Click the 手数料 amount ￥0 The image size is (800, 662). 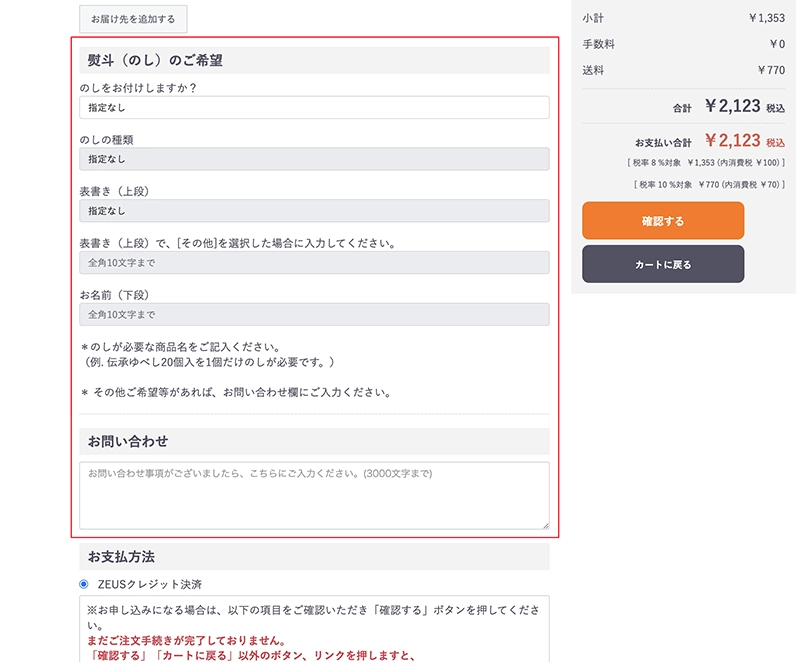click(x=776, y=44)
